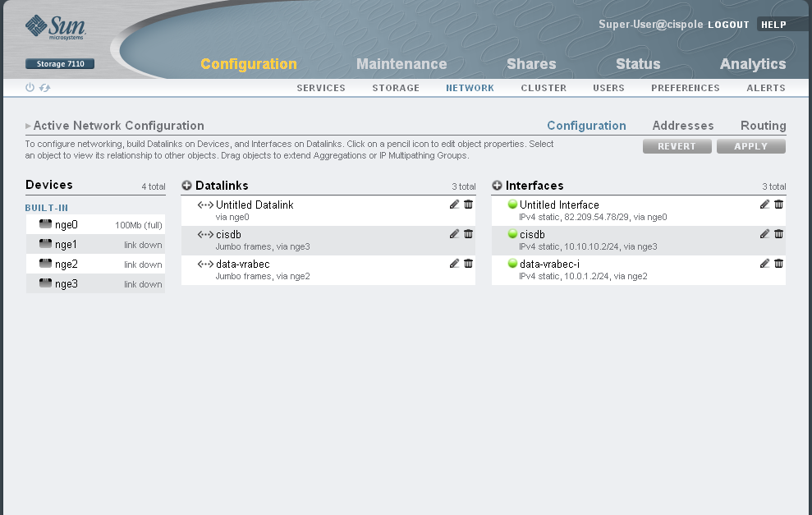Edit the data-vrabec datalink with the pencil icon
Screen dimensions: 812x515
[x=454, y=263]
